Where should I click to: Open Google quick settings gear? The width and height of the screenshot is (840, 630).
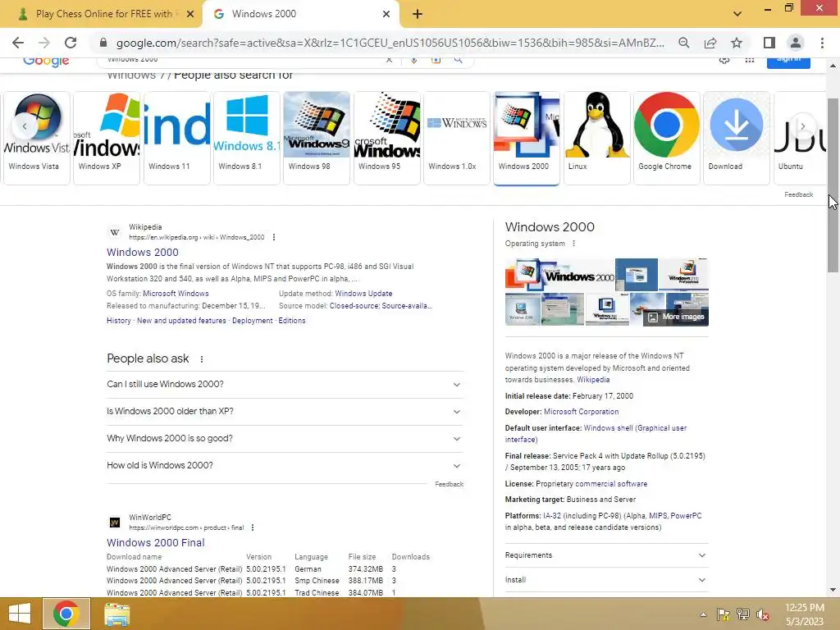(724, 60)
